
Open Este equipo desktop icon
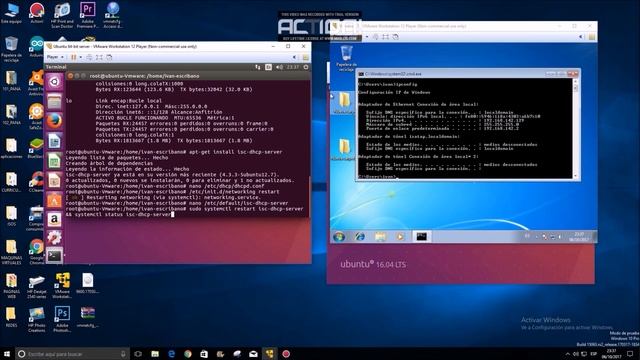pyautogui.click(x=11, y=13)
